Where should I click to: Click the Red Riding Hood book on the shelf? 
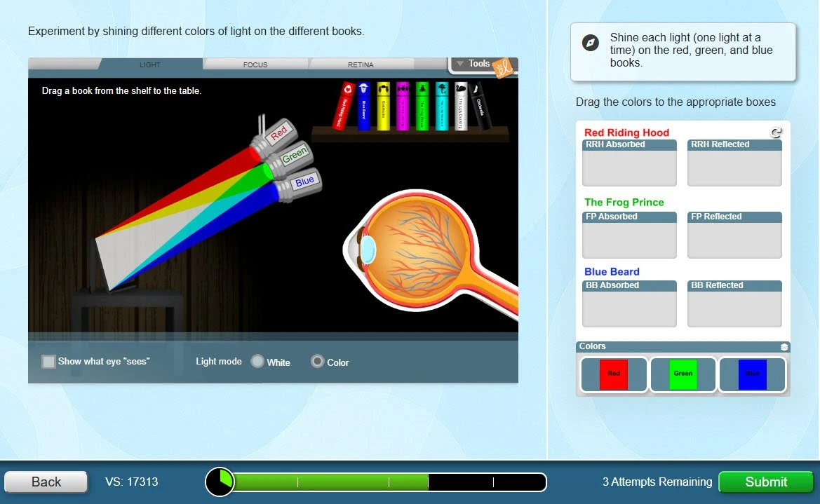346,102
